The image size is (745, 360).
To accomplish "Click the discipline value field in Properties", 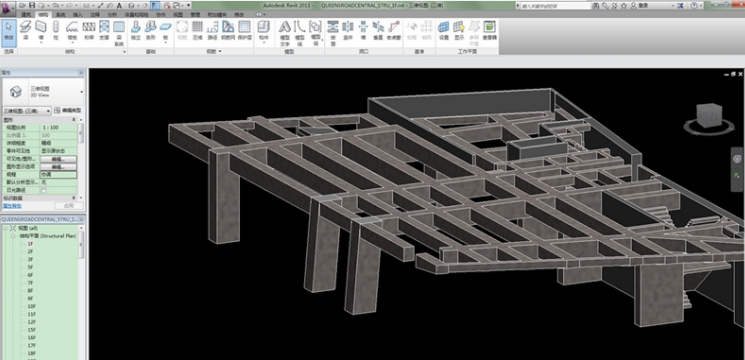I will pyautogui.click(x=58, y=174).
